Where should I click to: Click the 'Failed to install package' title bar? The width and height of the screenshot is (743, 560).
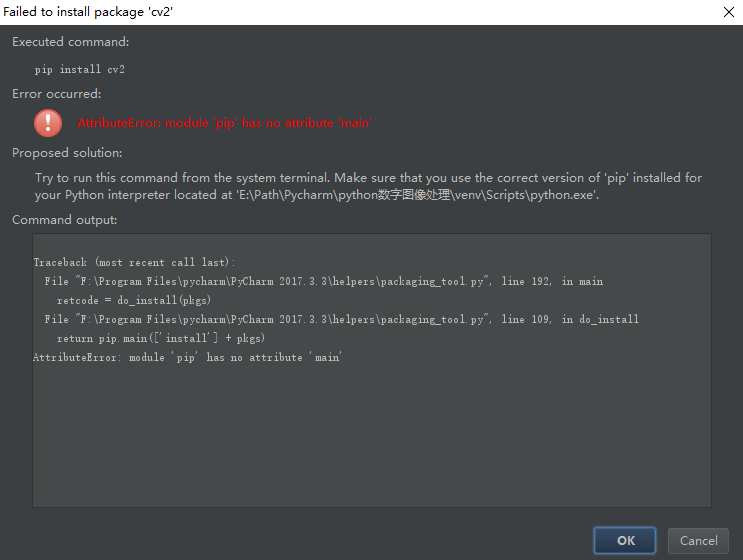pos(92,11)
